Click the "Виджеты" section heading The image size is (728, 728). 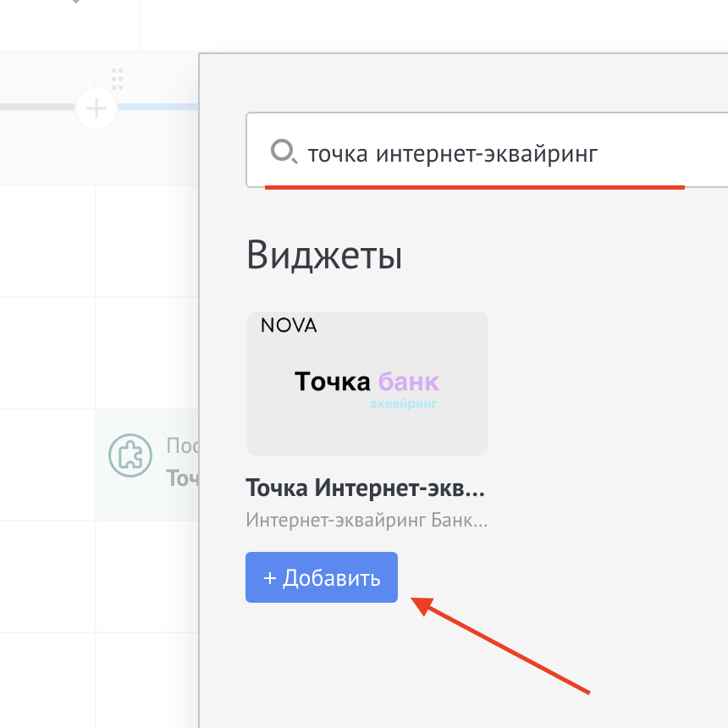324,255
